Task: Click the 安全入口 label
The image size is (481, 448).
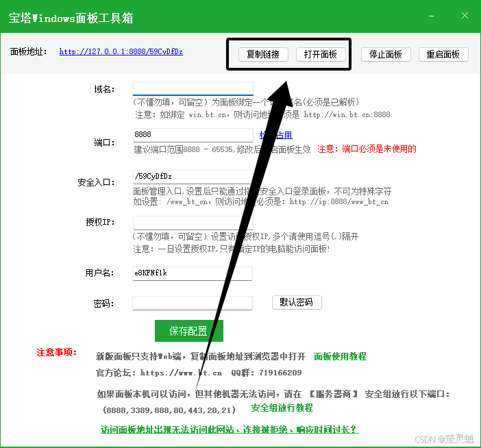Action: click(x=96, y=182)
